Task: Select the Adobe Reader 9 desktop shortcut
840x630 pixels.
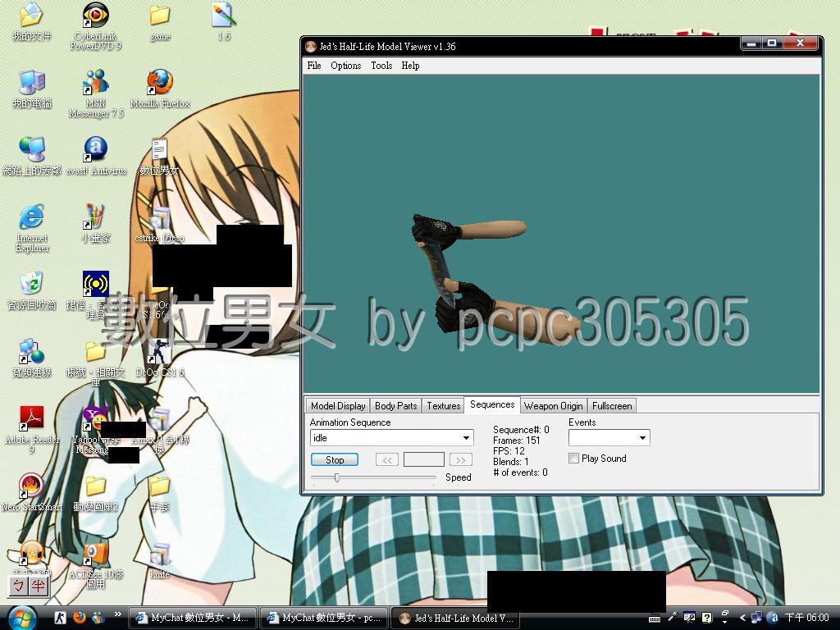Action: pos(32,429)
